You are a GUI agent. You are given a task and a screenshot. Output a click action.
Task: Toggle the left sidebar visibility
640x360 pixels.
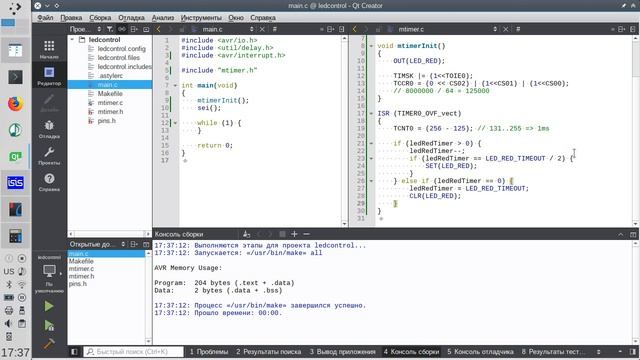[x=74, y=351]
